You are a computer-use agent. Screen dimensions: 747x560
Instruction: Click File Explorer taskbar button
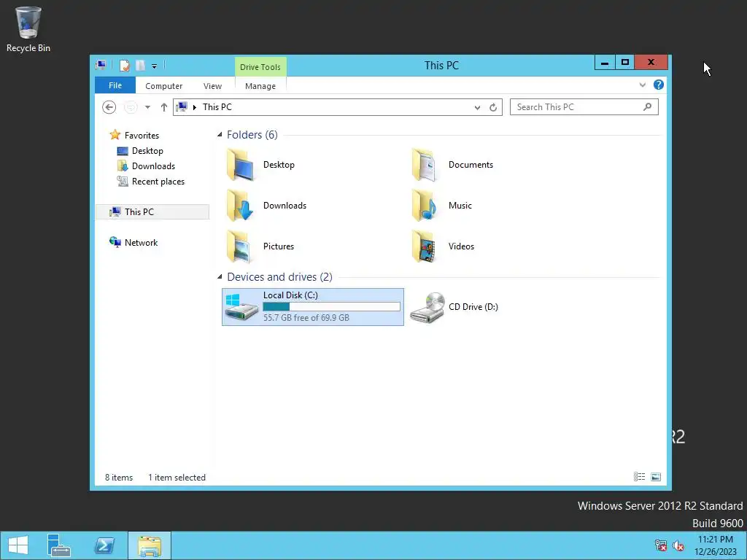pyautogui.click(x=150, y=545)
